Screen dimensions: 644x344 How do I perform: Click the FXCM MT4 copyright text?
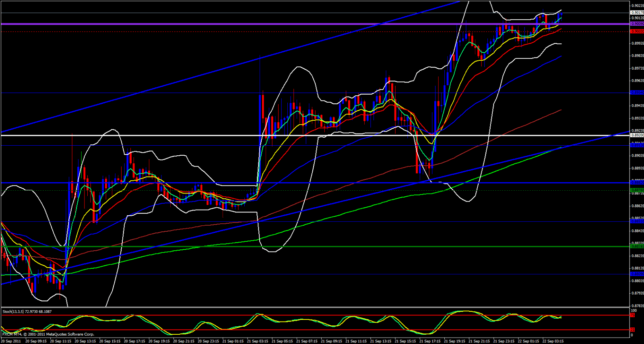48,334
